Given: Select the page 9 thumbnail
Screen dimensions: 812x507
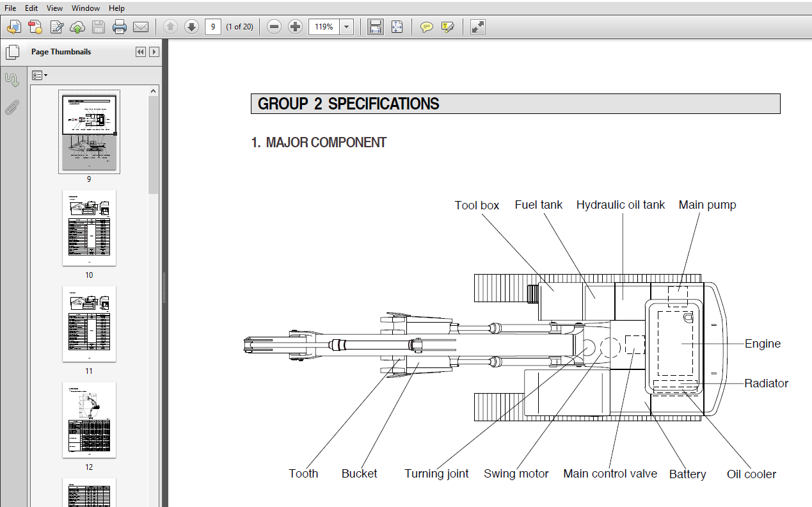Looking at the screenshot, I should click(x=89, y=132).
